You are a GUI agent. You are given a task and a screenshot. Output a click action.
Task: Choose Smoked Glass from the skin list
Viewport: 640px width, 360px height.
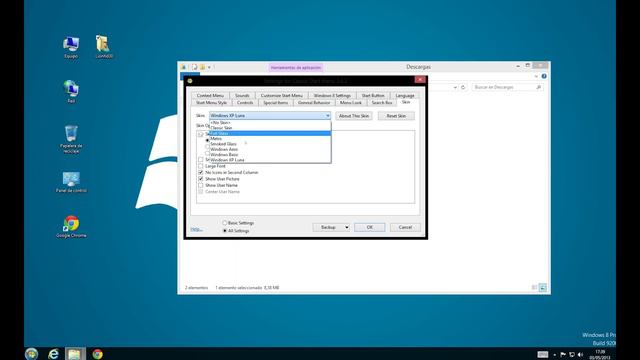pyautogui.click(x=270, y=144)
